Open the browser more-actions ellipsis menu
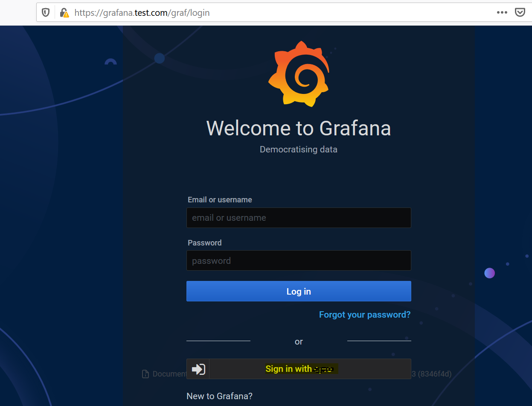532x406 pixels. coord(502,12)
